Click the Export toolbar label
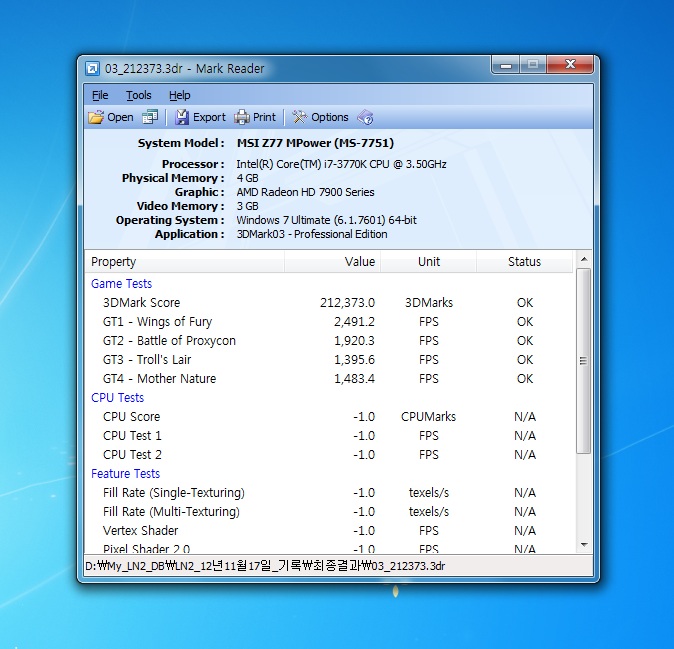 209,117
